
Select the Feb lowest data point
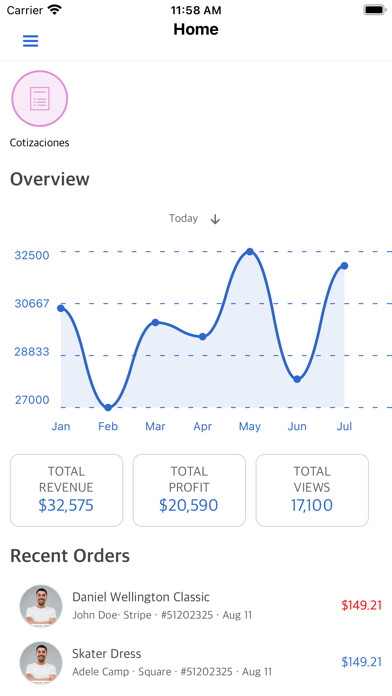108,407
